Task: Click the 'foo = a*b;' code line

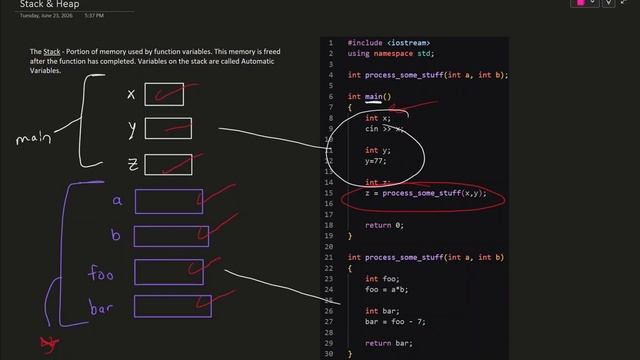Action: 387,289
